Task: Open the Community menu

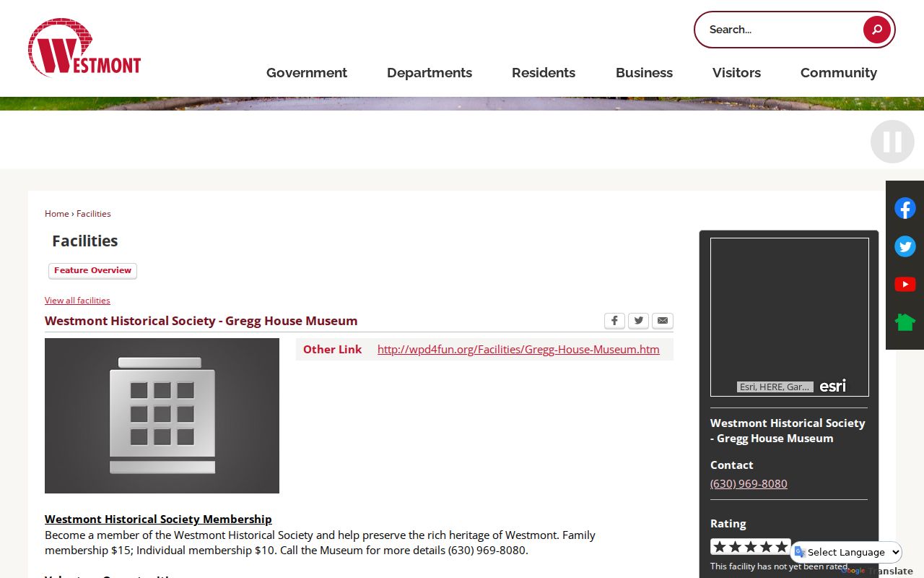Action: pos(839,73)
